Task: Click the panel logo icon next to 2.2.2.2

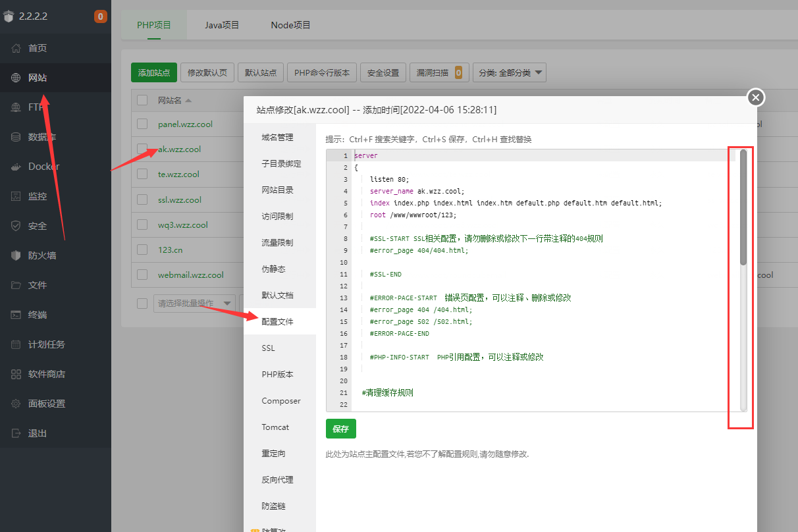Action: pyautogui.click(x=9, y=16)
